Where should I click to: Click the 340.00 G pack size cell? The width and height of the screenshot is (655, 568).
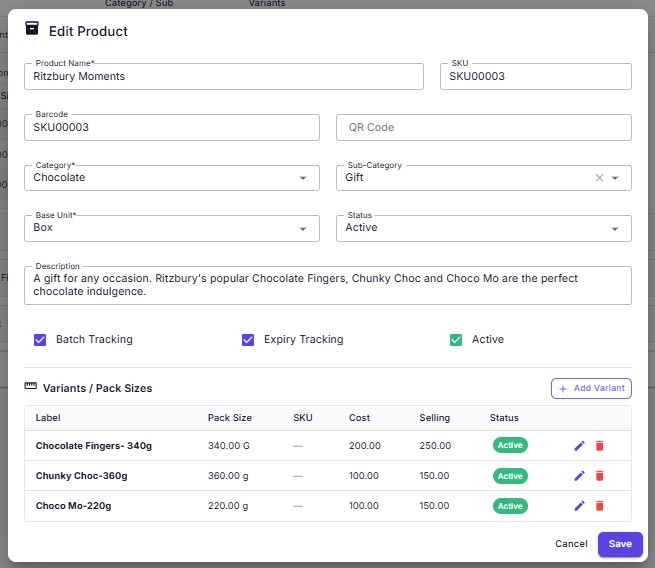(228, 446)
